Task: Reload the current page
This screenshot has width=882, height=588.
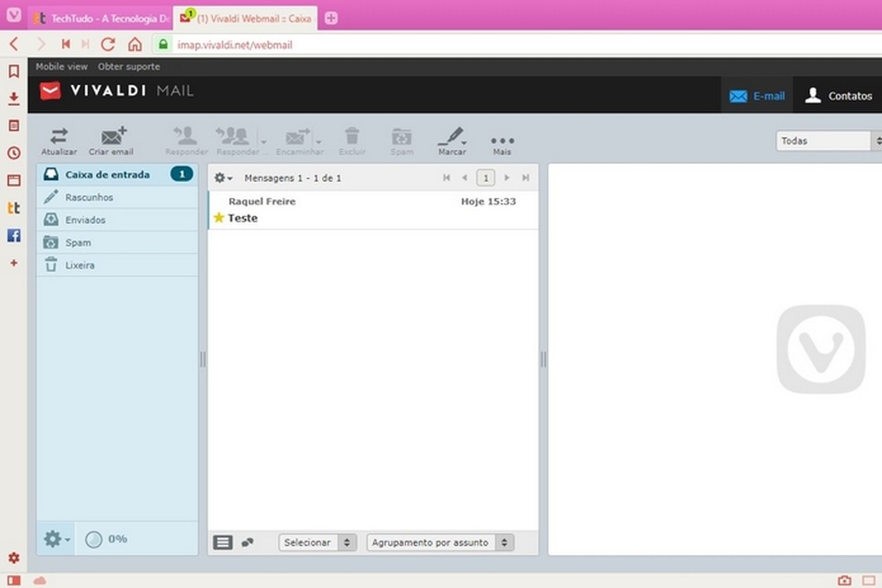Action: [108, 44]
